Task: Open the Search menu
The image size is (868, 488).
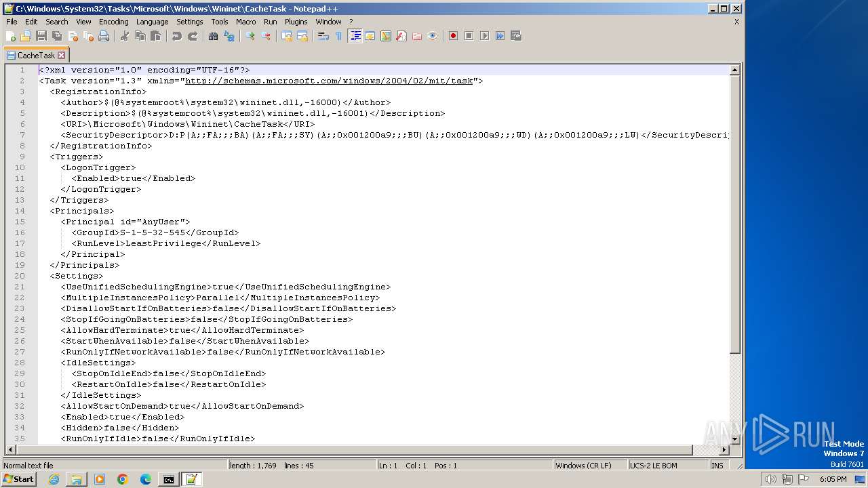Action: point(57,22)
